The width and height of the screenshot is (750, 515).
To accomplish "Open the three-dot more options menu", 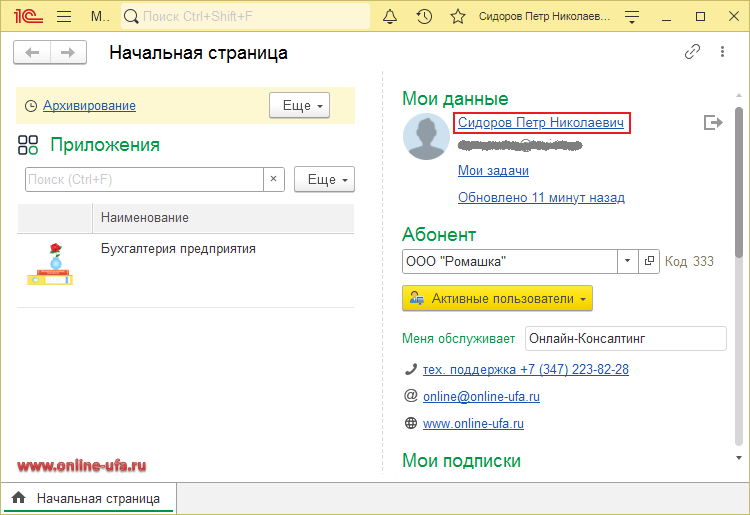I will [x=722, y=53].
